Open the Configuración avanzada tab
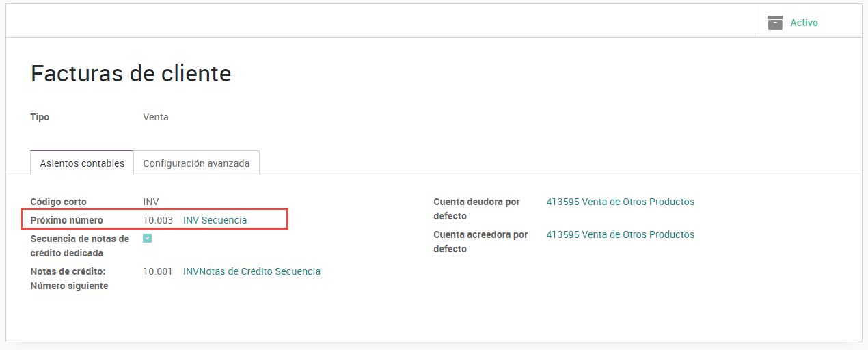Viewport: 868px width, 350px height. point(196,163)
